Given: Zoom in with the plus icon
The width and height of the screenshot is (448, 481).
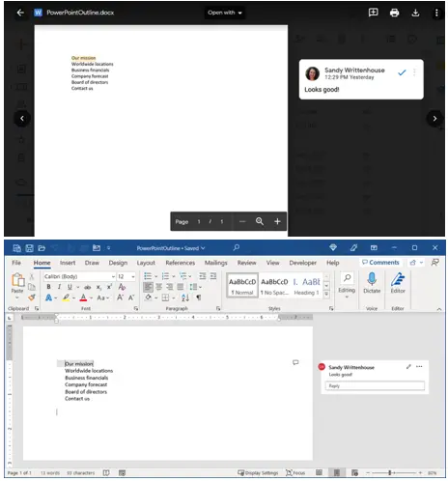Looking at the screenshot, I should click(277, 221).
